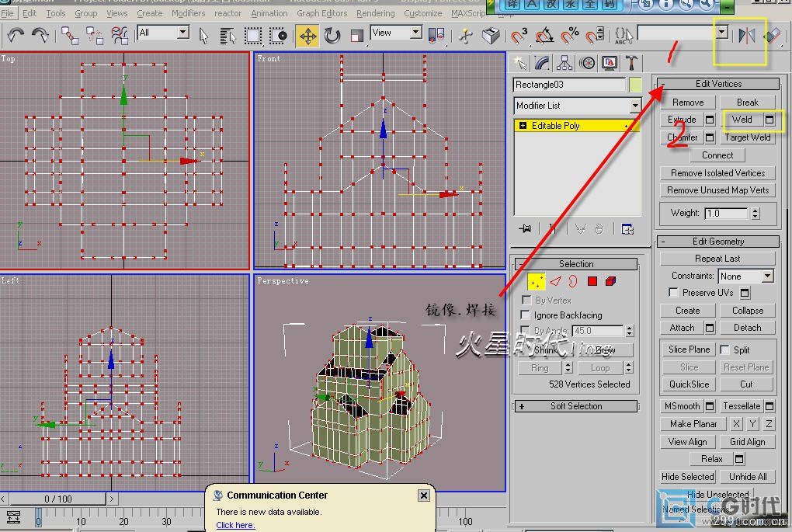The height and width of the screenshot is (532, 792).
Task: Tick the Split checkbox next to Slice Plane
Action: [724, 349]
